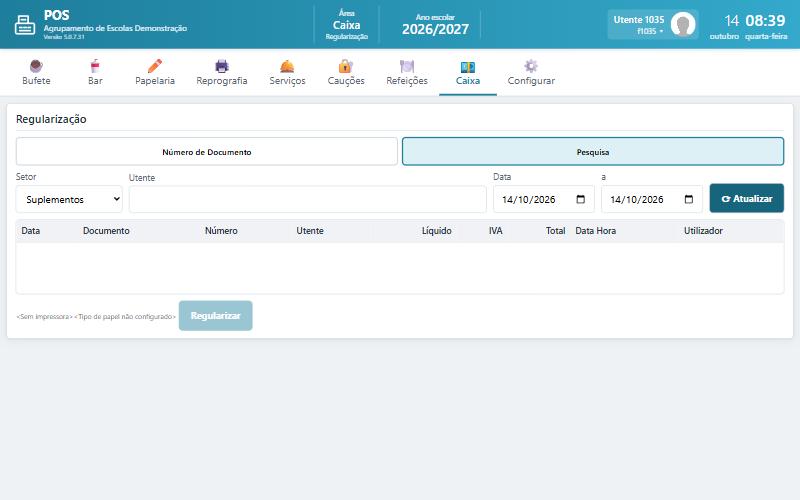Viewport: 800px width, 500px height.
Task: Click the Atualizar refresh button
Action: (746, 198)
